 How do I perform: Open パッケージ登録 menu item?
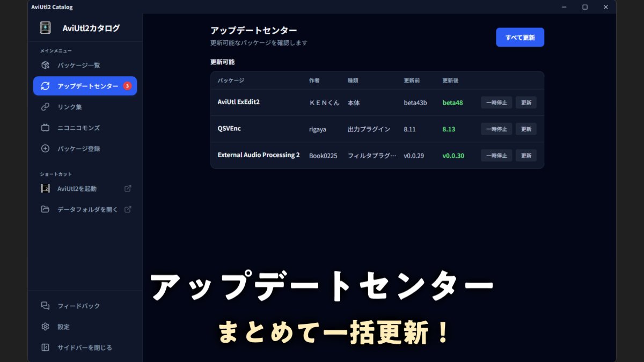click(85, 149)
